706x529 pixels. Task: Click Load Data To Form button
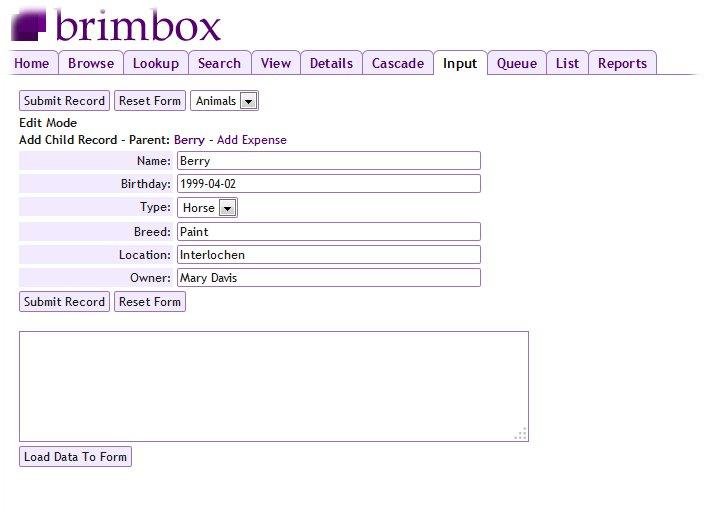pyautogui.click(x=75, y=457)
